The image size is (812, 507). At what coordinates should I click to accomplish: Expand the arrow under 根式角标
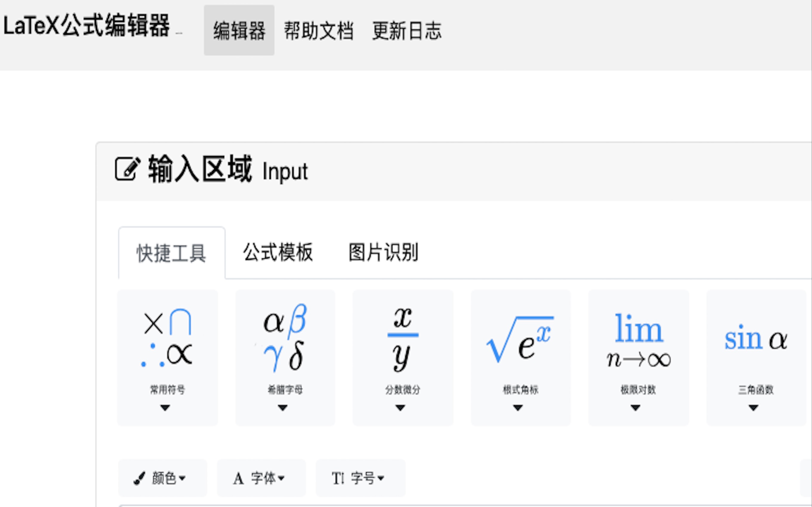click(518, 408)
